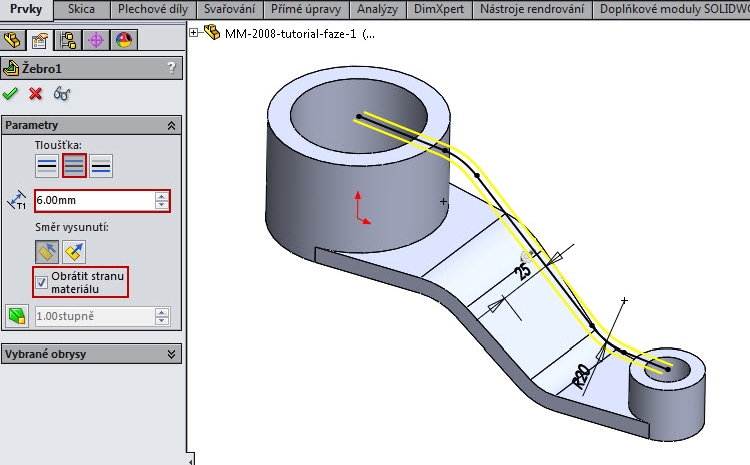Select the R20 radius dimension
Image resolution: width=750 pixels, height=465 pixels.
[x=582, y=376]
